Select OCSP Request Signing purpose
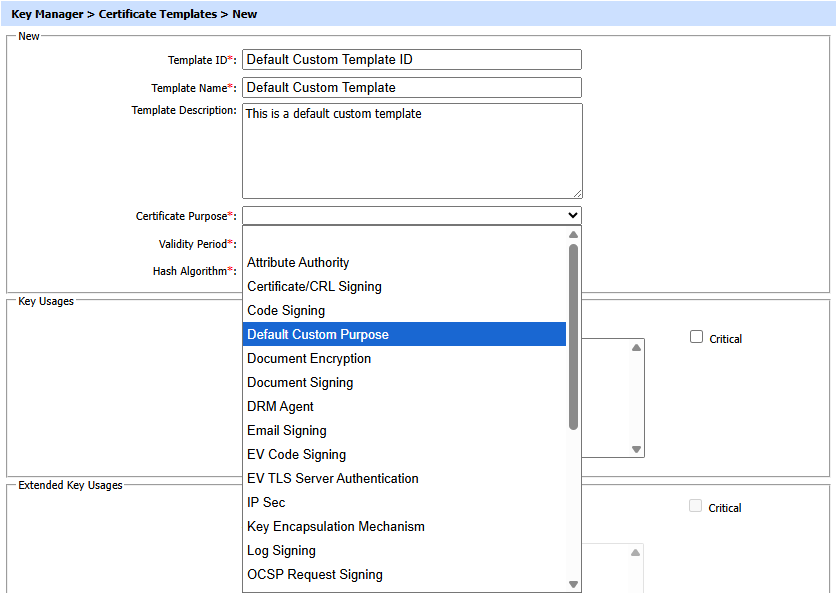The height and width of the screenshot is (593, 837). 315,575
